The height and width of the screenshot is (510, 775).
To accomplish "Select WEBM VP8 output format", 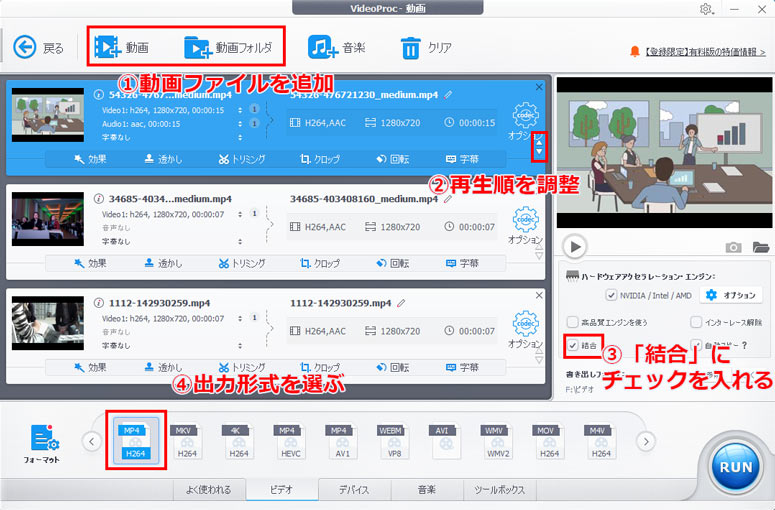I will point(394,441).
